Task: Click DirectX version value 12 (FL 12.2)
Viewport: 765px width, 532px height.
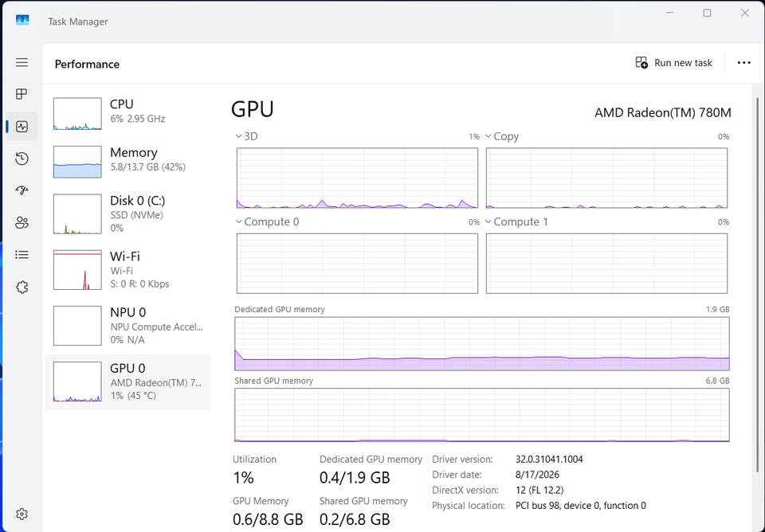Action: tap(539, 490)
